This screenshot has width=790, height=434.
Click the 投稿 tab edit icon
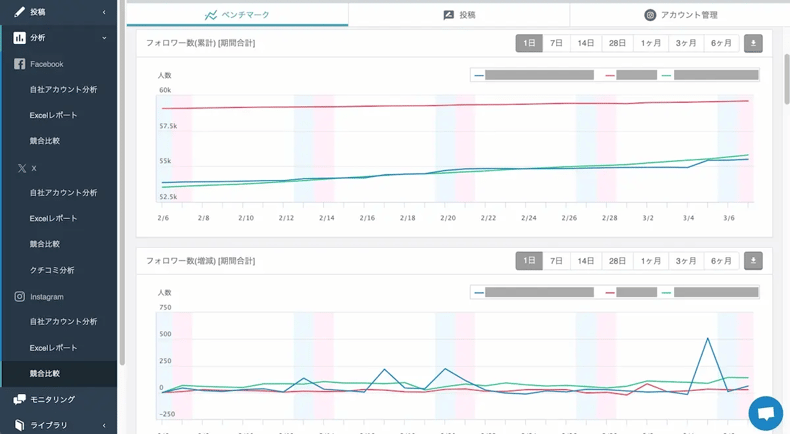[448, 15]
